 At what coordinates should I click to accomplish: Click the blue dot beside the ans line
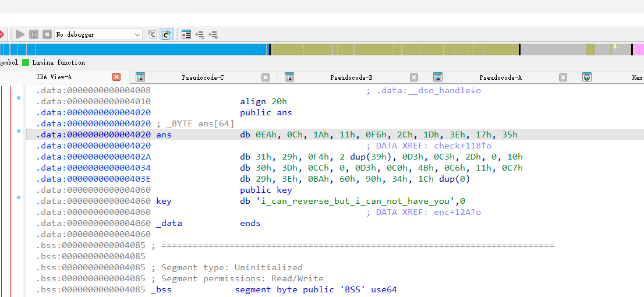click(19, 131)
